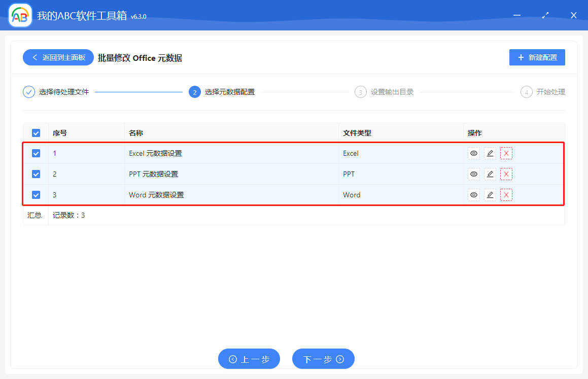
Task: Click the 上一步 button to go back
Action: pyautogui.click(x=249, y=359)
